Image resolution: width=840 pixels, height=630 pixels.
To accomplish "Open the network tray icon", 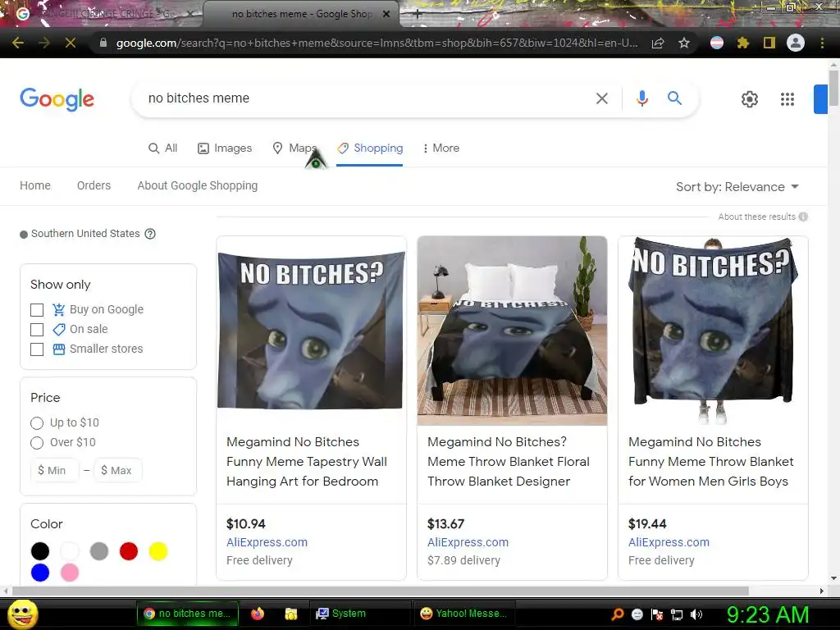I will pyautogui.click(x=677, y=614).
